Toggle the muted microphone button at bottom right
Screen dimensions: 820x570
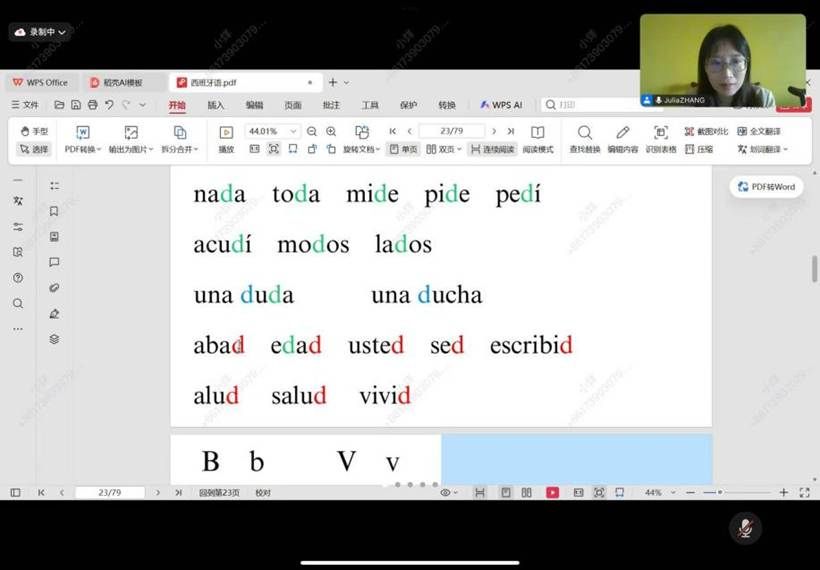pos(745,528)
